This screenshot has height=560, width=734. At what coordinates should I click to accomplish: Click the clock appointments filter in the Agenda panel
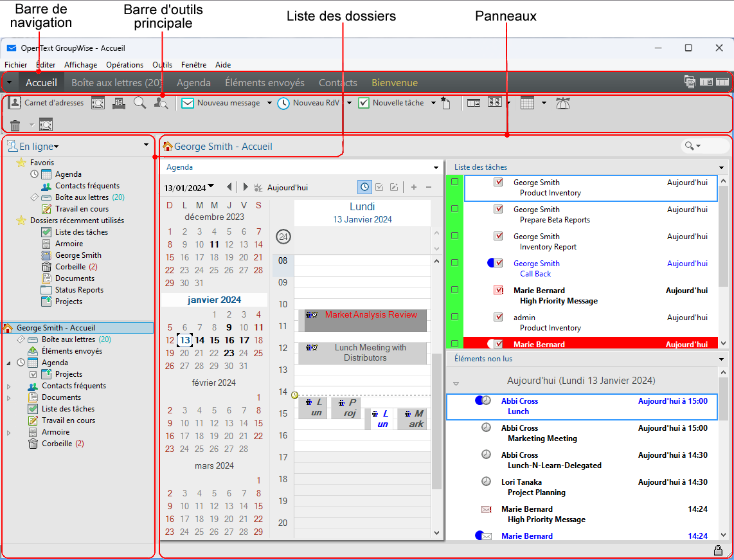click(x=364, y=187)
